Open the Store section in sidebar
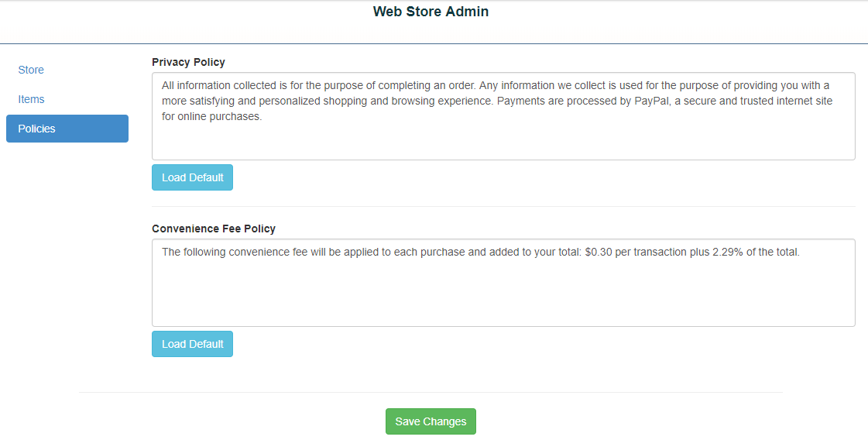The image size is (868, 440). click(31, 70)
